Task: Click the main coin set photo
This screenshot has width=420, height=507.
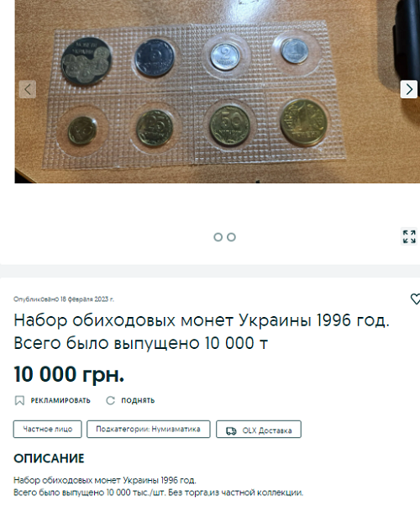Action: (x=217, y=92)
